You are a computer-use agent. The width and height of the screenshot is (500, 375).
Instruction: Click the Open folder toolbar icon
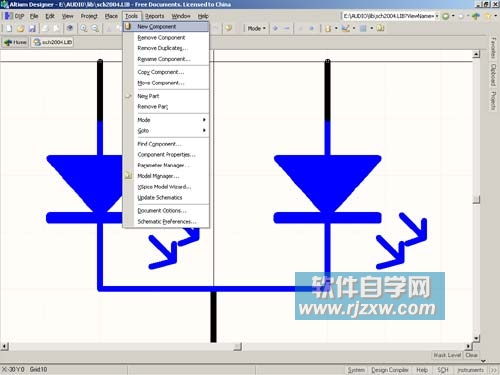[21, 29]
